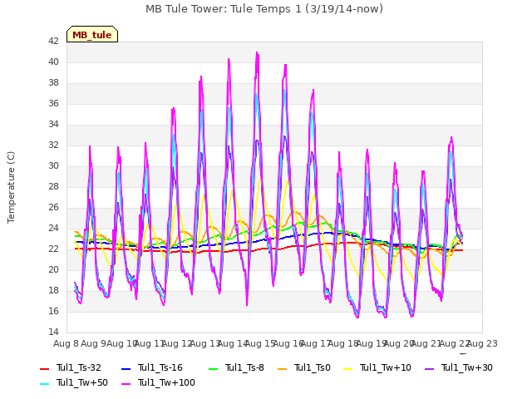
Task: Click the 22 y-axis tick label
Action: (x=53, y=249)
